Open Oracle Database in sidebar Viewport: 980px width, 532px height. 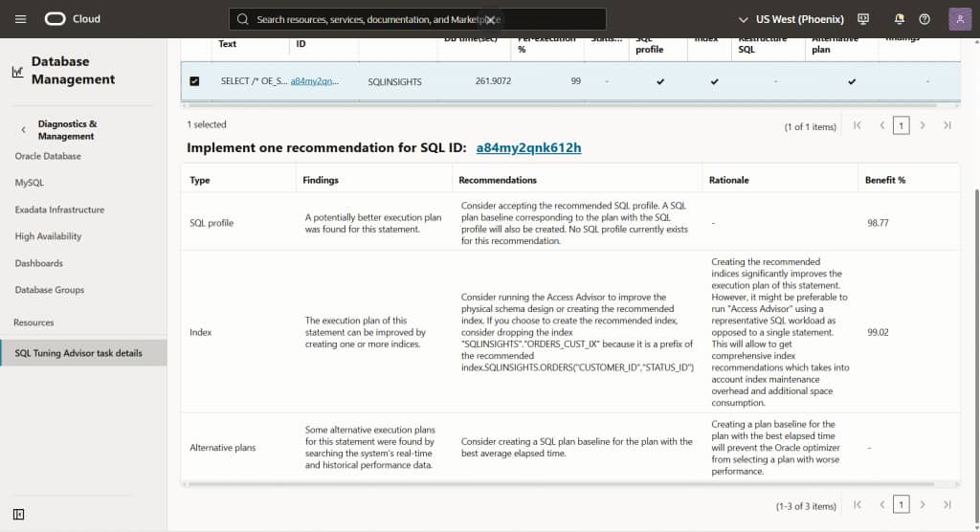tap(48, 156)
